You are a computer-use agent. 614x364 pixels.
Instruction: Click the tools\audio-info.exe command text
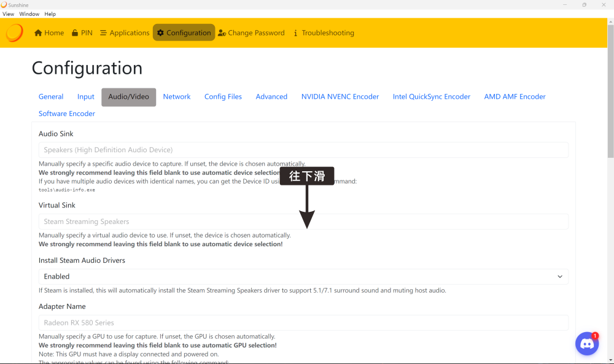(67, 190)
